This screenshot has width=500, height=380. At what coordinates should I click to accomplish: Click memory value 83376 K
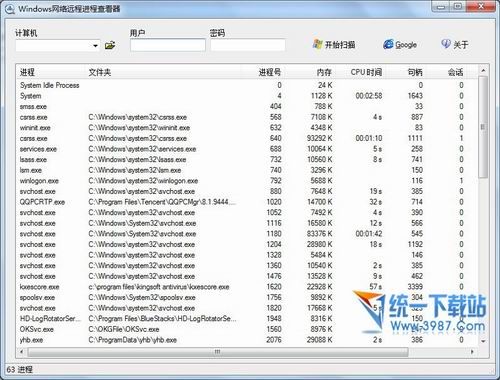click(319, 234)
